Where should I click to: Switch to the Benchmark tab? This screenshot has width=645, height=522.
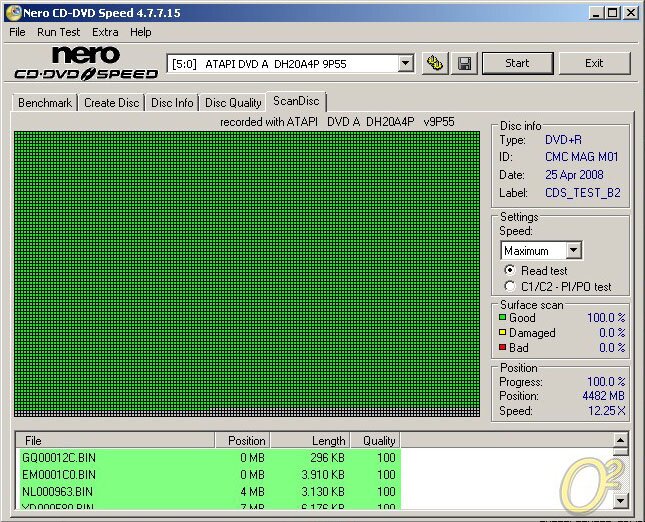click(45, 103)
